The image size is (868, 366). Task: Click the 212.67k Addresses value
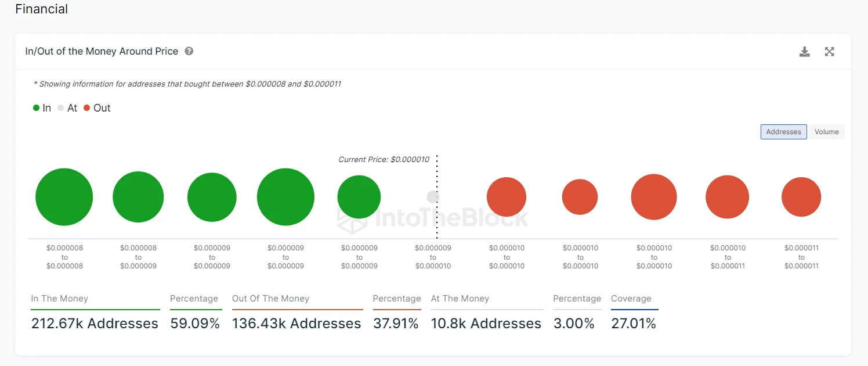[95, 324]
